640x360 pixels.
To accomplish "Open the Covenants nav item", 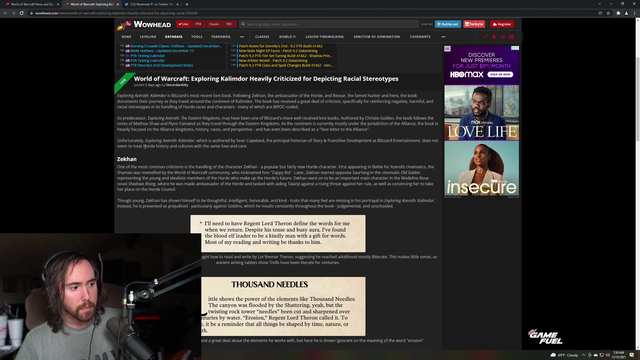I will (420, 37).
